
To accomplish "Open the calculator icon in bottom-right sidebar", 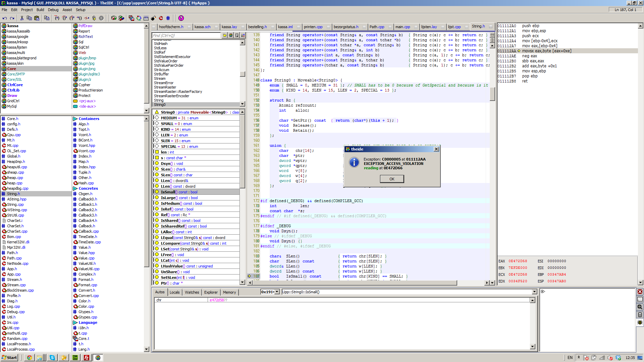I will point(640,315).
